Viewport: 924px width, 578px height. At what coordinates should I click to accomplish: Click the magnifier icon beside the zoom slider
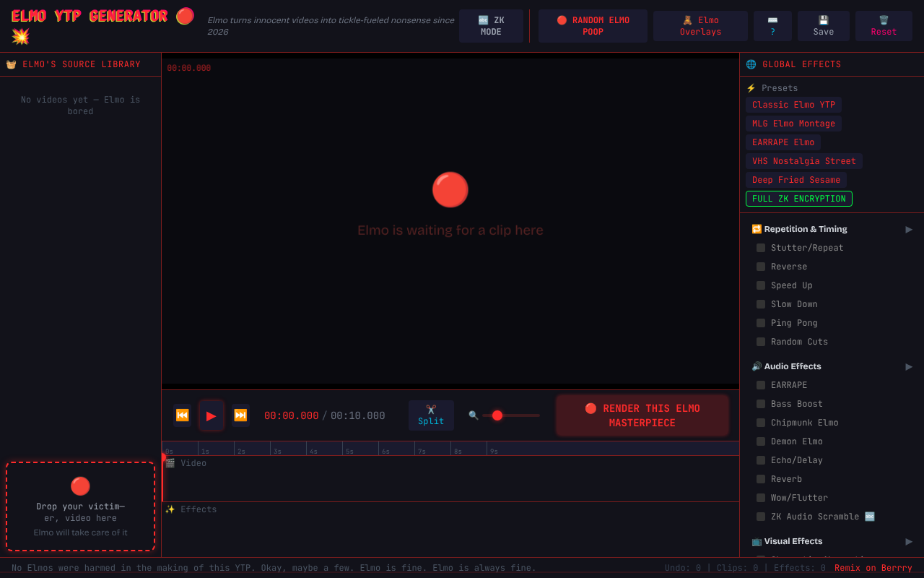click(474, 415)
